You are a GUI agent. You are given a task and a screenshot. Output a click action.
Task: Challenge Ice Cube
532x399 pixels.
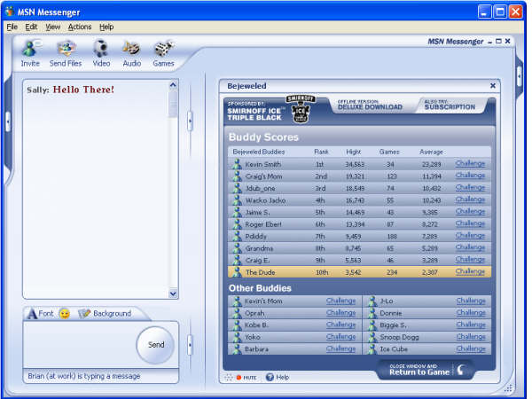point(471,348)
